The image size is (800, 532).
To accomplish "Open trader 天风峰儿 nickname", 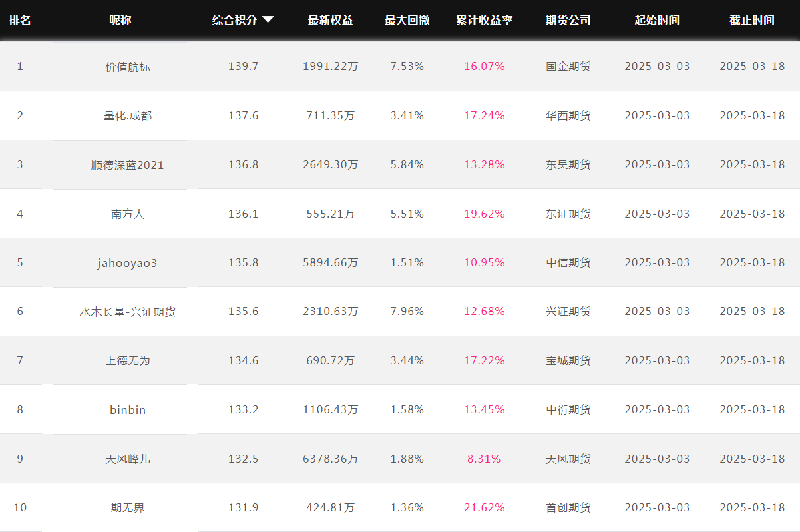I will [128, 459].
